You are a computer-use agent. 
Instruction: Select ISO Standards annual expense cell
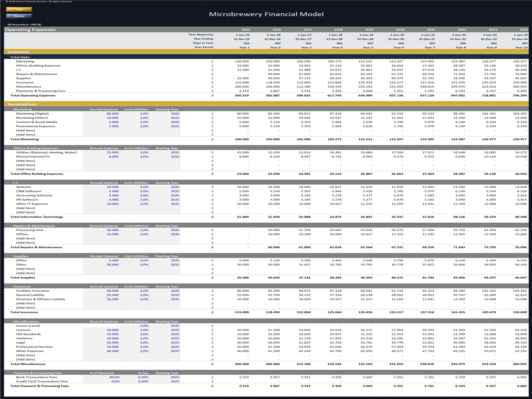102,334
